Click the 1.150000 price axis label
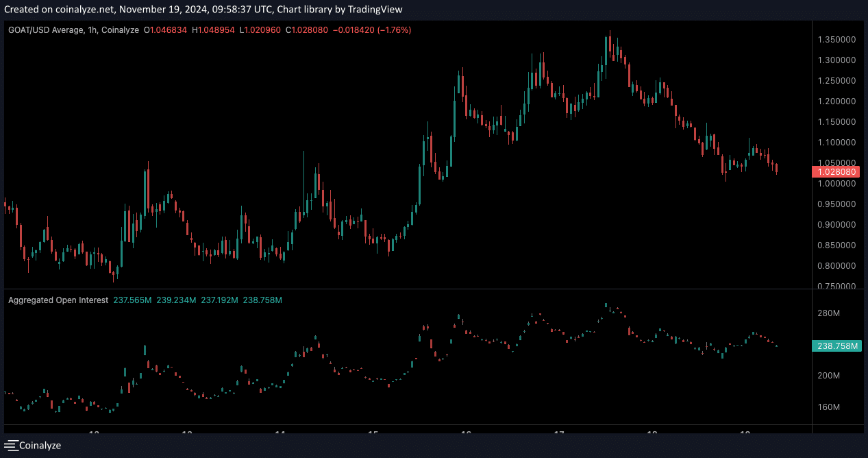The width and height of the screenshot is (868, 458). click(x=836, y=122)
